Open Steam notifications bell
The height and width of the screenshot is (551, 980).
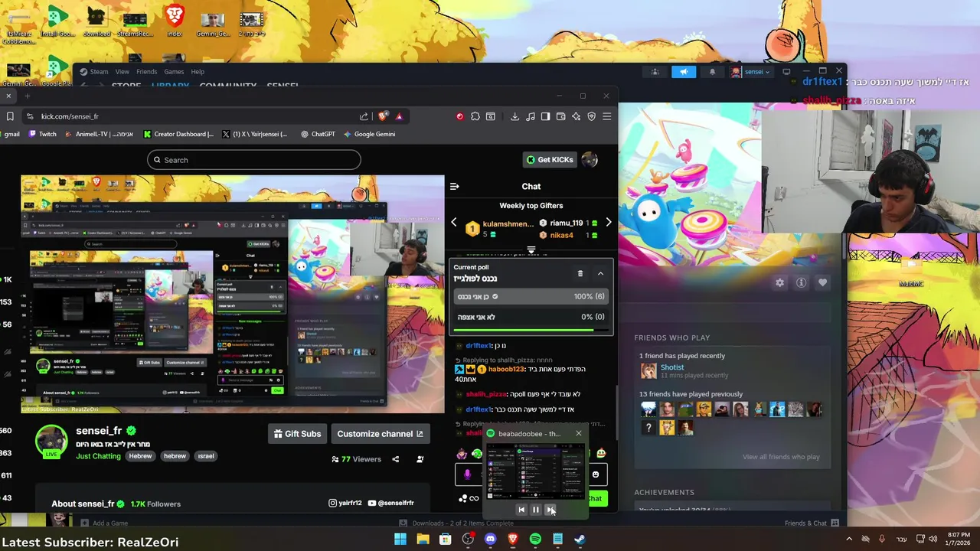tap(712, 72)
